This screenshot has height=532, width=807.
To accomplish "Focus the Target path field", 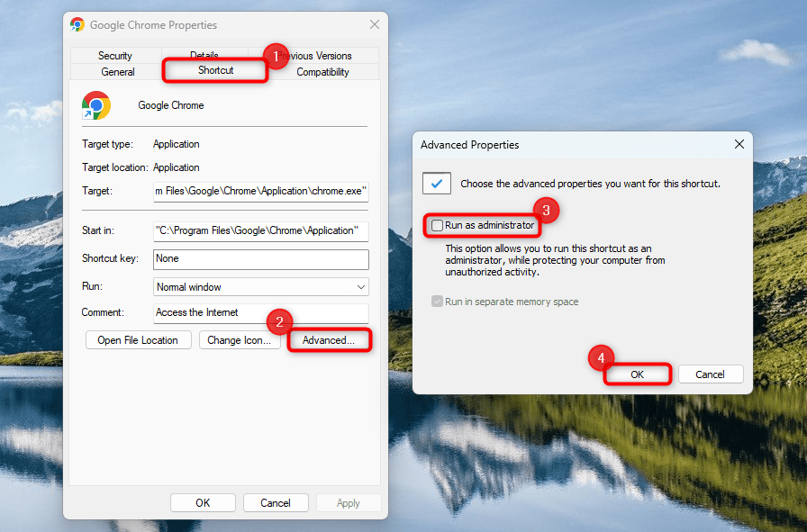I will click(261, 192).
